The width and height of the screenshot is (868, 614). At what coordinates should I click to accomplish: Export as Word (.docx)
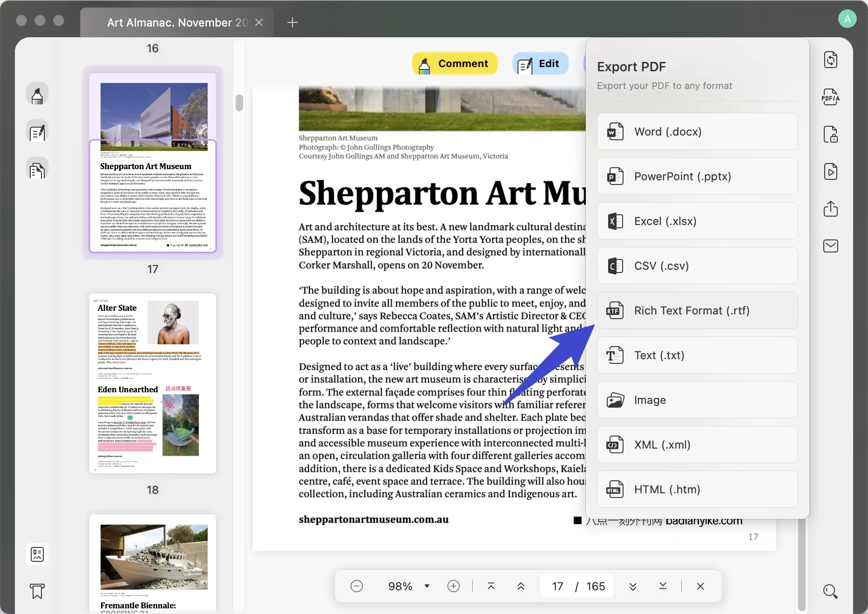pyautogui.click(x=697, y=132)
